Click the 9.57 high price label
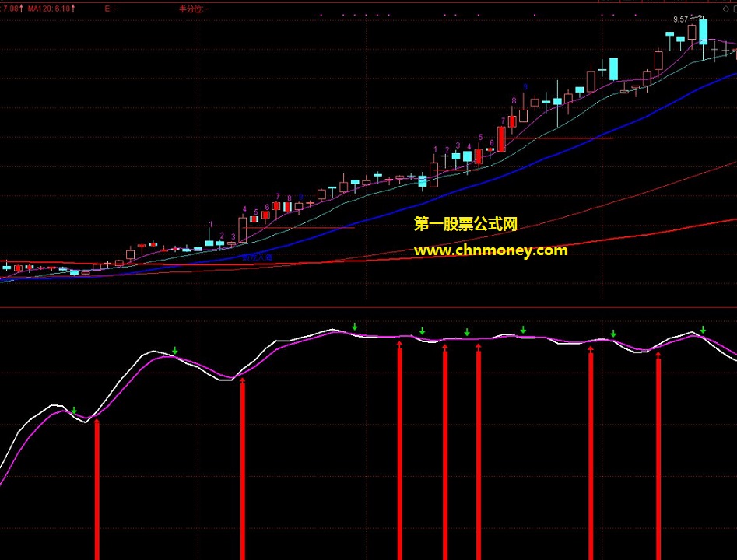 pyautogui.click(x=680, y=19)
